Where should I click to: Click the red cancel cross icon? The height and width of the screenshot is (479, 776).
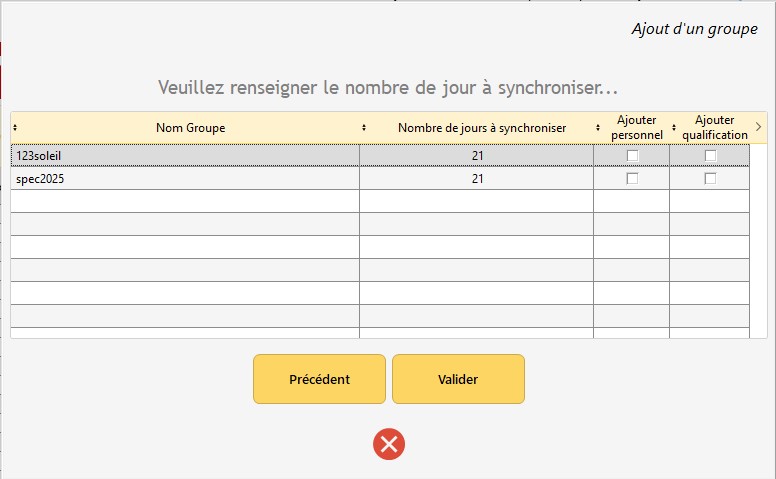[389, 443]
